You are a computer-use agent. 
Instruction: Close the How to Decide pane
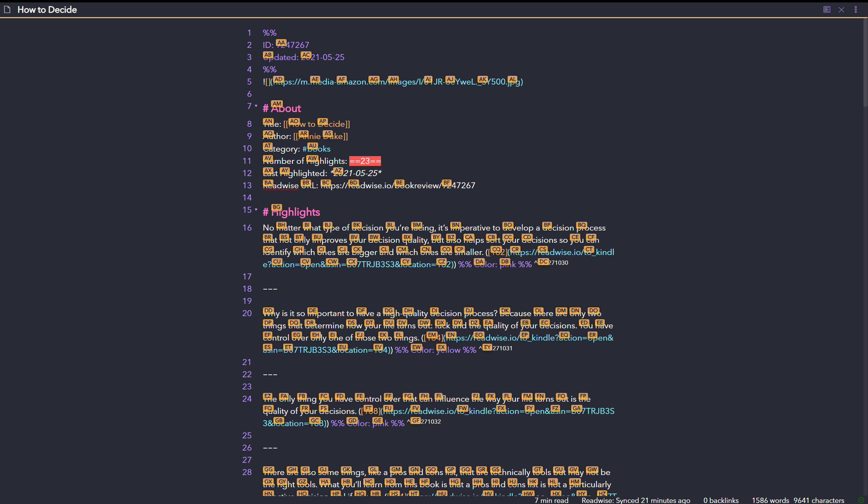point(841,9)
